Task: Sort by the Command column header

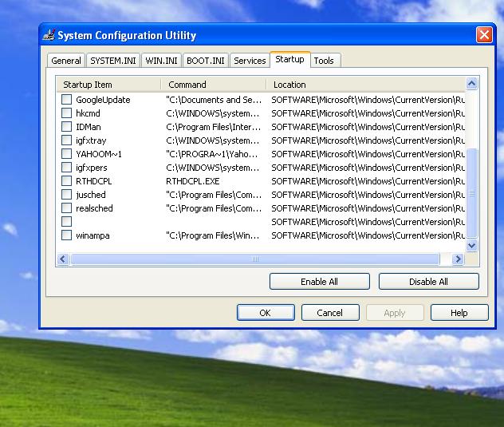Action: 214,85
